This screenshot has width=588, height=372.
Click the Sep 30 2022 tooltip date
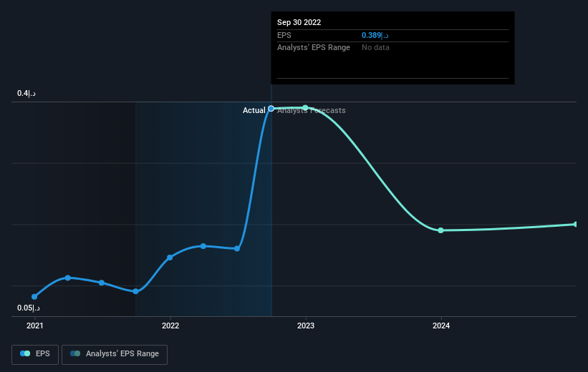pyautogui.click(x=299, y=22)
